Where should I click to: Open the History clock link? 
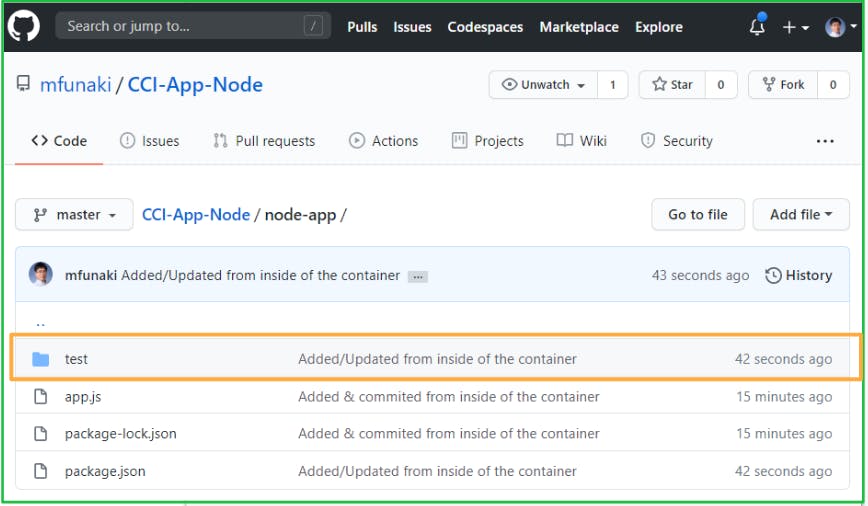pos(798,275)
